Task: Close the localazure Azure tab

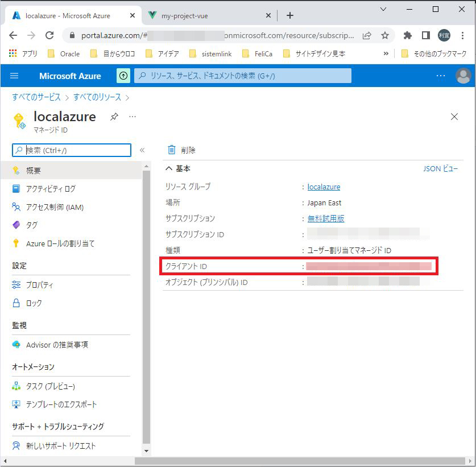Action: (133, 15)
